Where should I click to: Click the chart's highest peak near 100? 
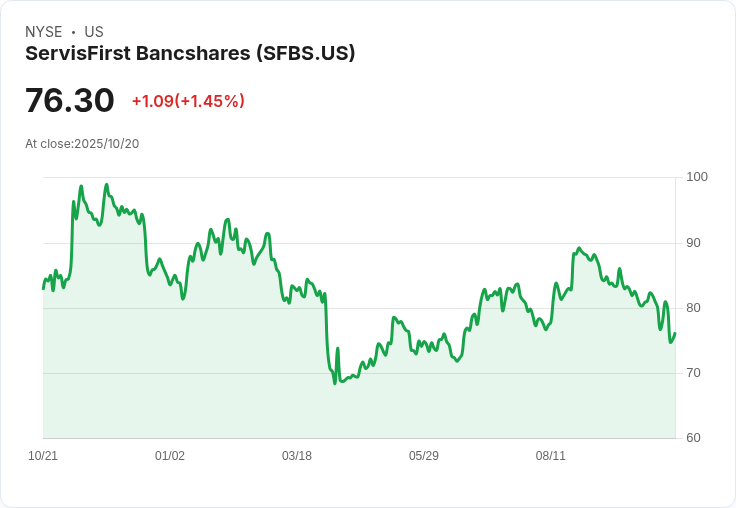click(106, 185)
